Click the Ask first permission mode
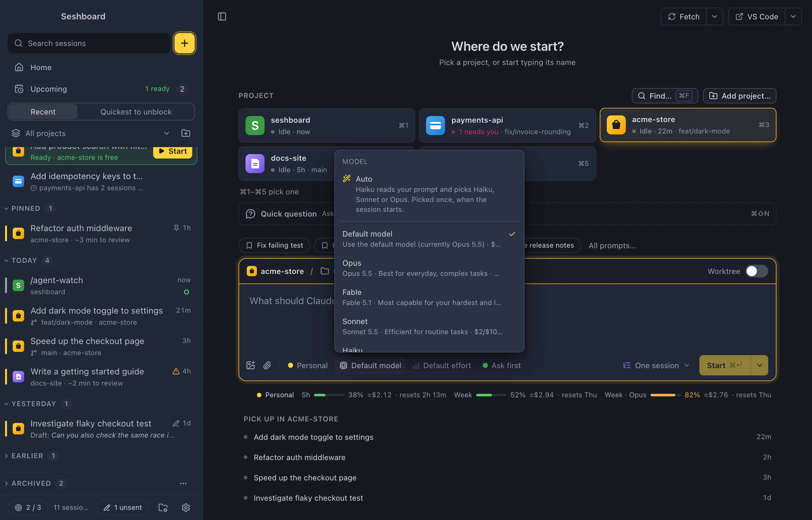This screenshot has width=812, height=520. pos(501,365)
